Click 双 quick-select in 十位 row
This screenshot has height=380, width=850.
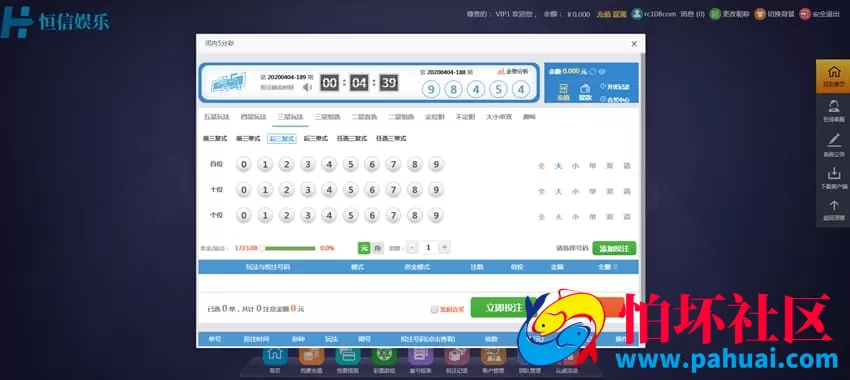609,191
